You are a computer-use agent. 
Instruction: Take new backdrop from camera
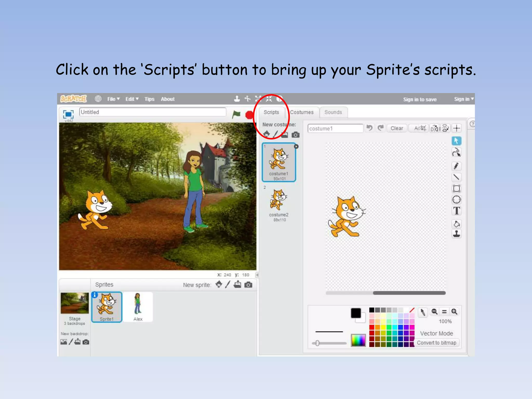86,342
